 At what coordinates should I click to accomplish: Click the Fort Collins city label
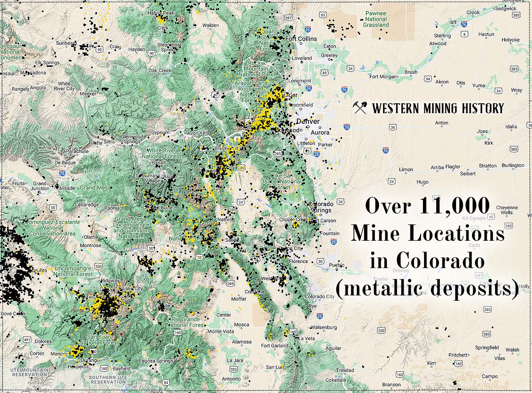tap(301, 39)
